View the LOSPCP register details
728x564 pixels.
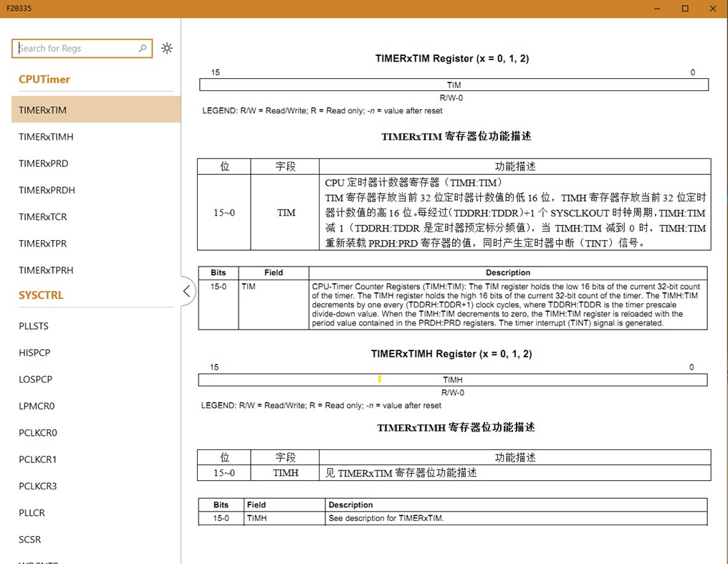pyautogui.click(x=34, y=379)
